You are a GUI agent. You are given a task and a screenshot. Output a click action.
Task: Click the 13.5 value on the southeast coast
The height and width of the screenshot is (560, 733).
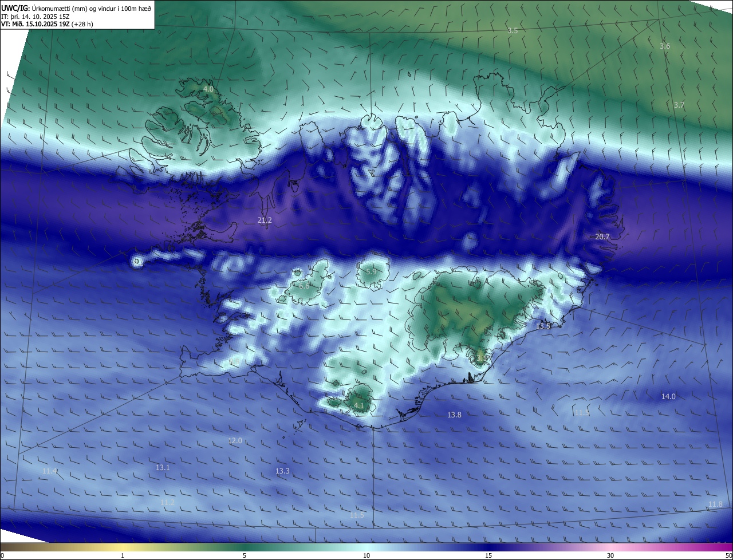[543, 326]
